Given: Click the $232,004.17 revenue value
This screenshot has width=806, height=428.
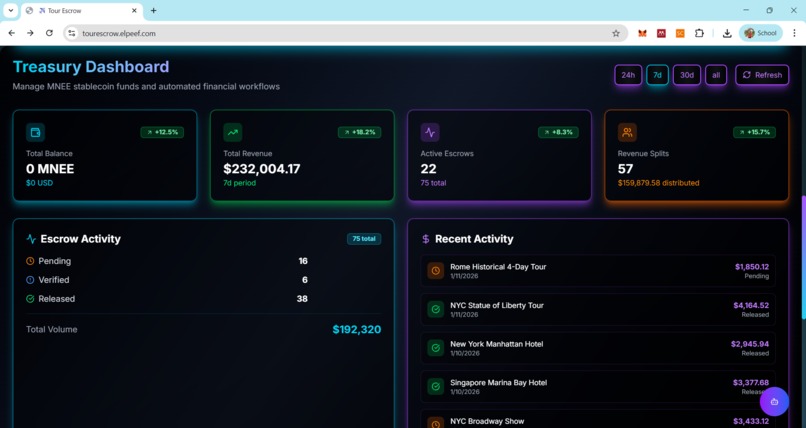Looking at the screenshot, I should pos(262,169).
